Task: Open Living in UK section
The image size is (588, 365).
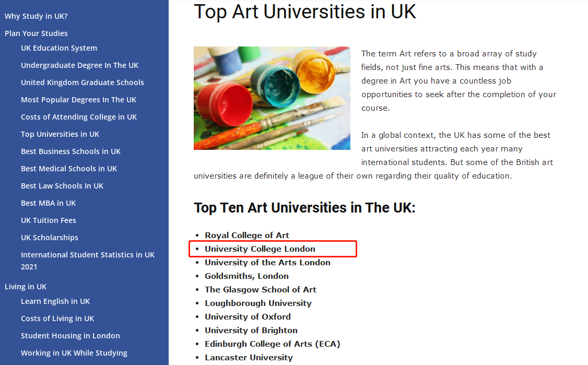Action: pos(26,287)
